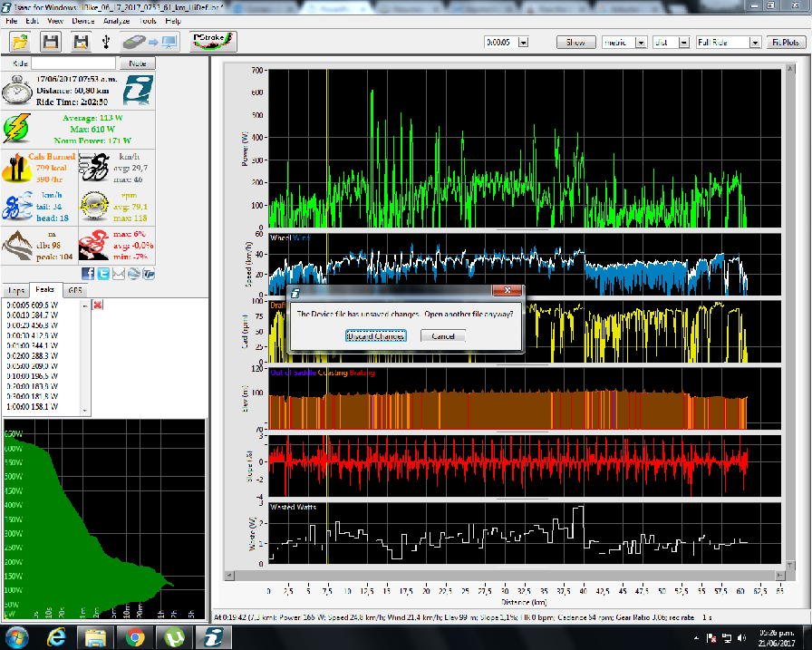Click the Save As floppy icon

pos(82,42)
